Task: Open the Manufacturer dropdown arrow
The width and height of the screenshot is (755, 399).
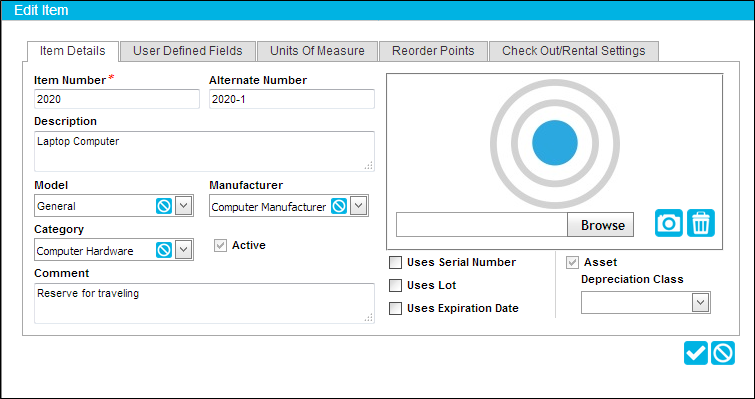Action: 358,206
